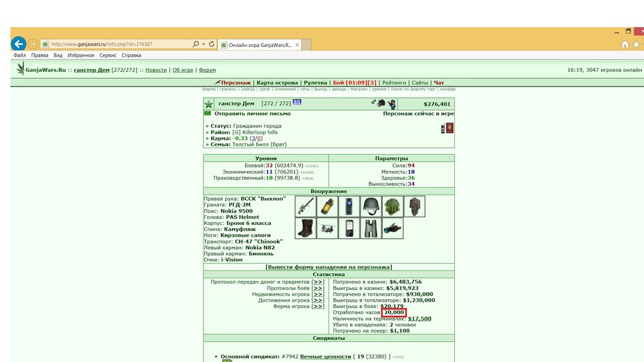Open the Сайты page
Image resolution: width=644 pixels, height=362 pixels.
420,82
